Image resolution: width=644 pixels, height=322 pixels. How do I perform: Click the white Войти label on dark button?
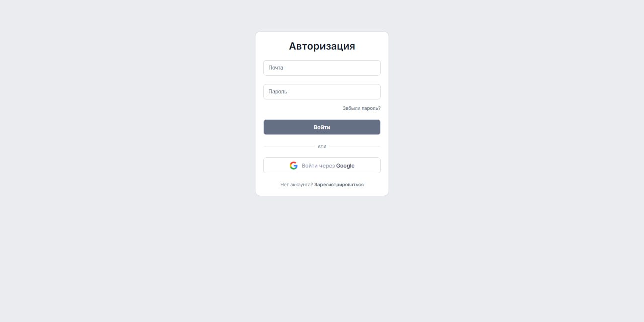[322, 127]
